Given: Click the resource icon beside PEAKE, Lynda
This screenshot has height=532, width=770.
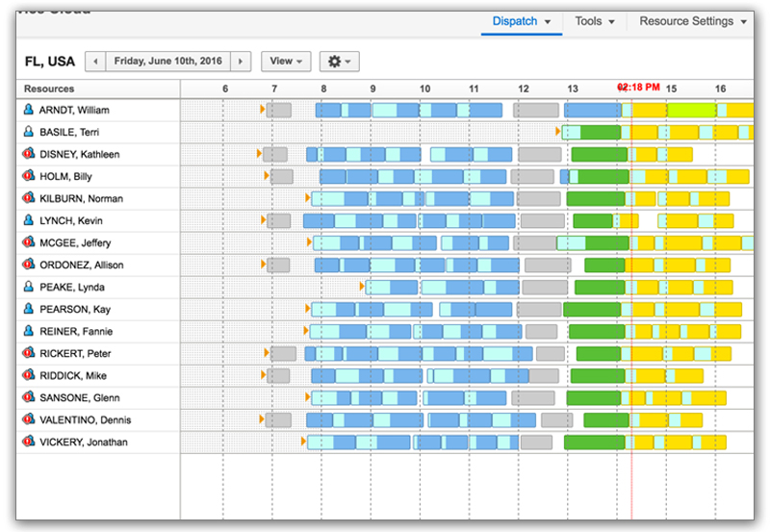Looking at the screenshot, I should 29,287.
